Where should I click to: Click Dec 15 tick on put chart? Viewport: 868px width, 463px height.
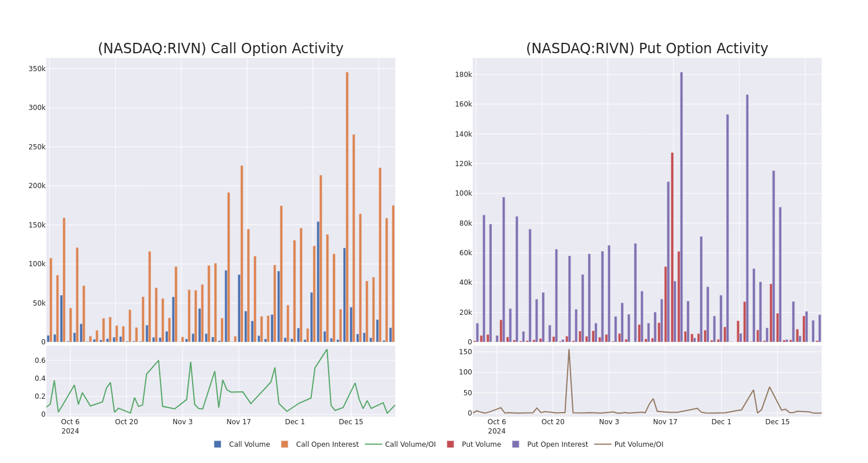pyautogui.click(x=778, y=422)
